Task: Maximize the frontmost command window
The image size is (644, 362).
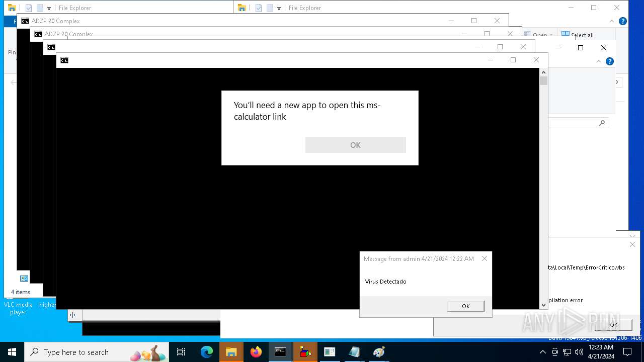Action: click(x=513, y=60)
